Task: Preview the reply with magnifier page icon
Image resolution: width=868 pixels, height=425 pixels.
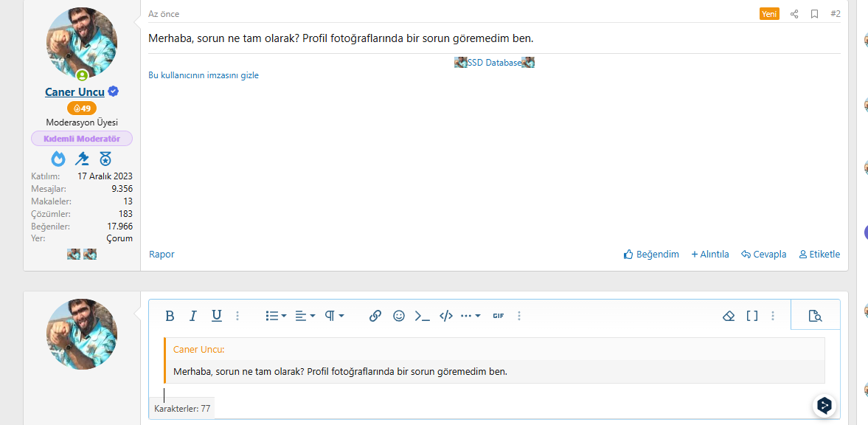Action: tap(815, 316)
